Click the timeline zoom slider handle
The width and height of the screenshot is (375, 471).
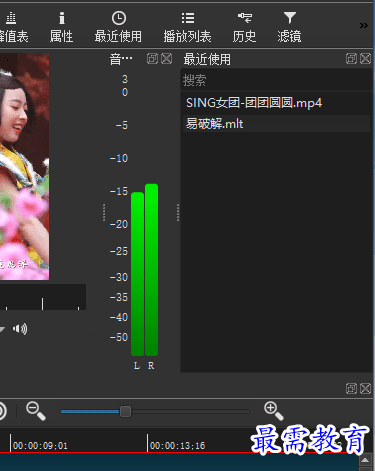(x=125, y=412)
